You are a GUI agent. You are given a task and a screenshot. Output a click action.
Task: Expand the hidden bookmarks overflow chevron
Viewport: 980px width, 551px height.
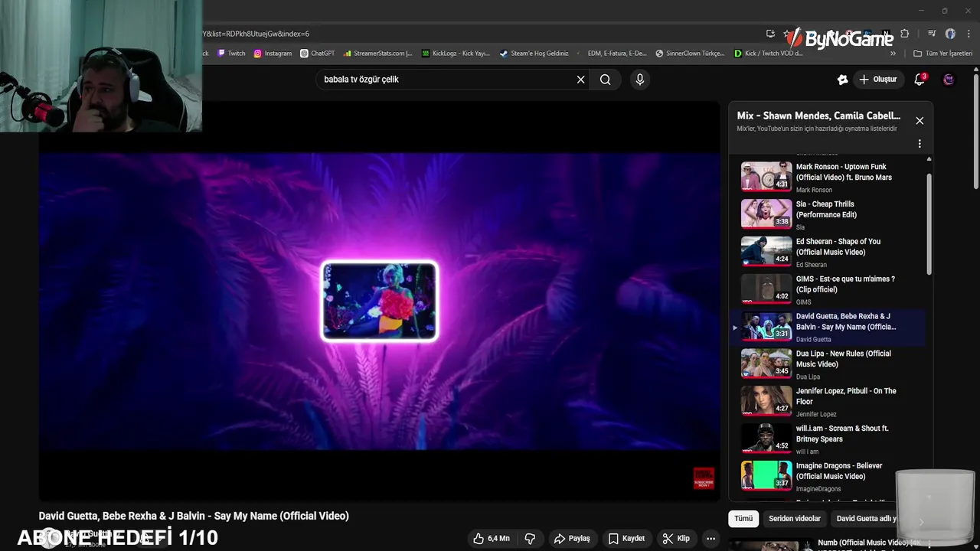tap(893, 54)
